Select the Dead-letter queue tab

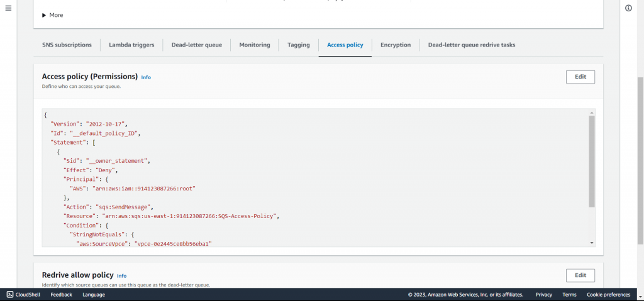click(196, 45)
